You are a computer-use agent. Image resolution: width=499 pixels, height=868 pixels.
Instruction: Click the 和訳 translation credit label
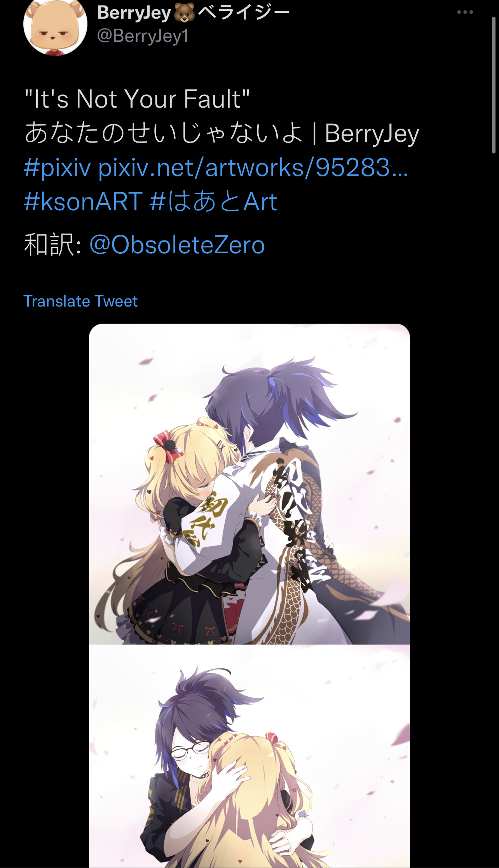[x=49, y=245]
